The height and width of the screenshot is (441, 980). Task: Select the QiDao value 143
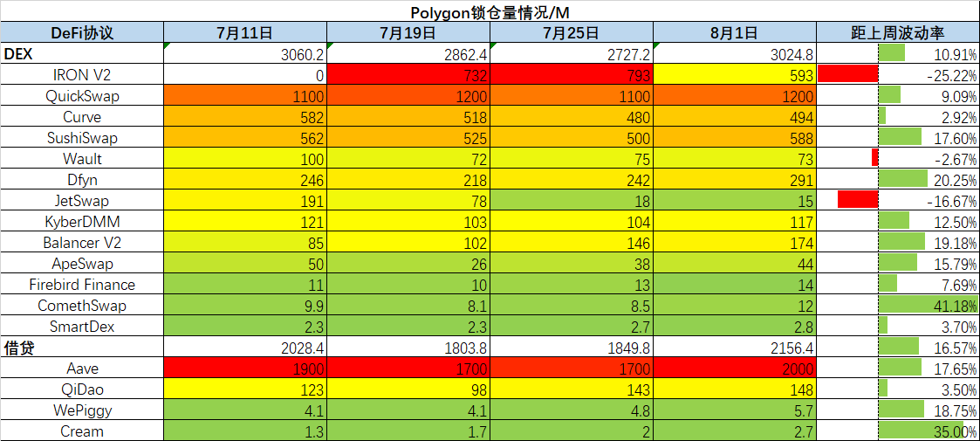572,389
